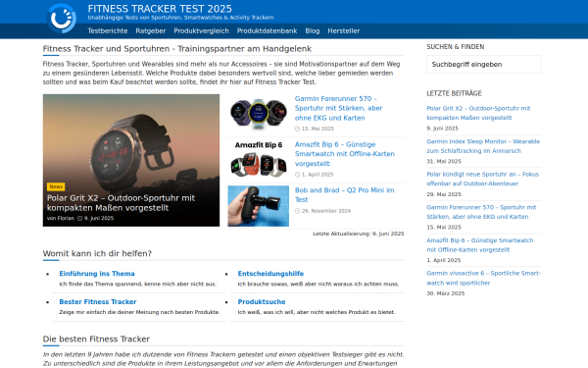Open the Entscheidungshilfe link
This screenshot has height=368, width=588.
[x=270, y=274]
